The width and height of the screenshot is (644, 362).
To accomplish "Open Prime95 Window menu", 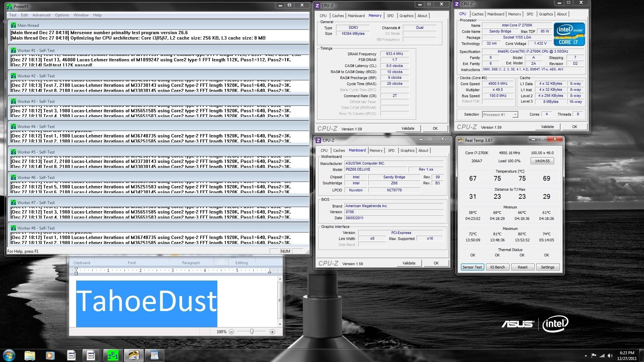I will click(81, 15).
